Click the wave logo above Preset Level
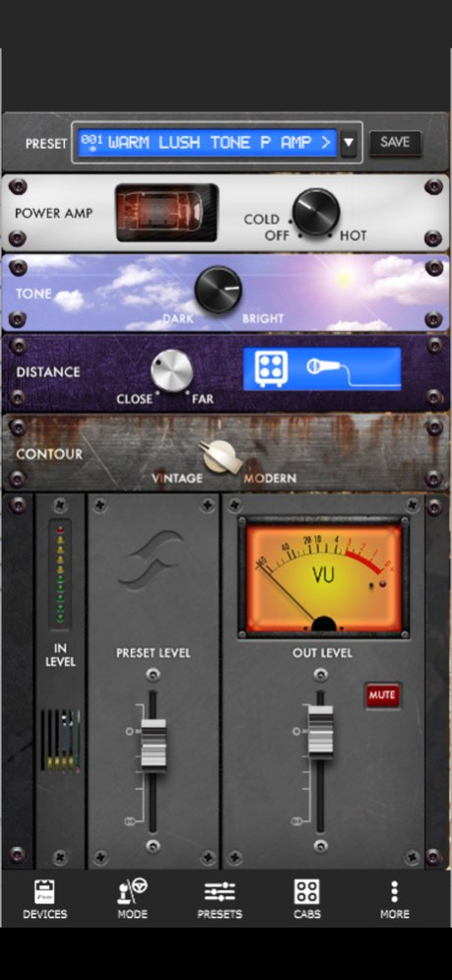The image size is (452, 980). pyautogui.click(x=152, y=561)
